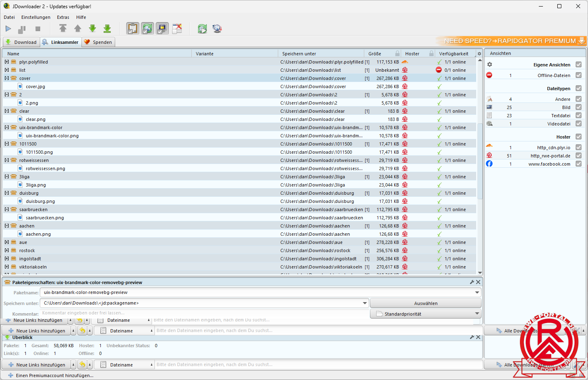The width and height of the screenshot is (588, 380).
Task: Click the Auswählen button
Action: (x=425, y=303)
